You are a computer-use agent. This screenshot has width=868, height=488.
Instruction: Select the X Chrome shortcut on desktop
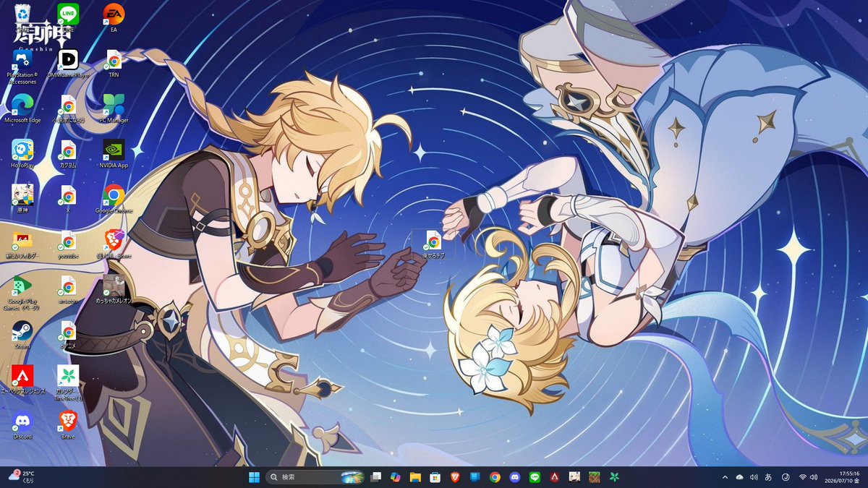tap(68, 197)
